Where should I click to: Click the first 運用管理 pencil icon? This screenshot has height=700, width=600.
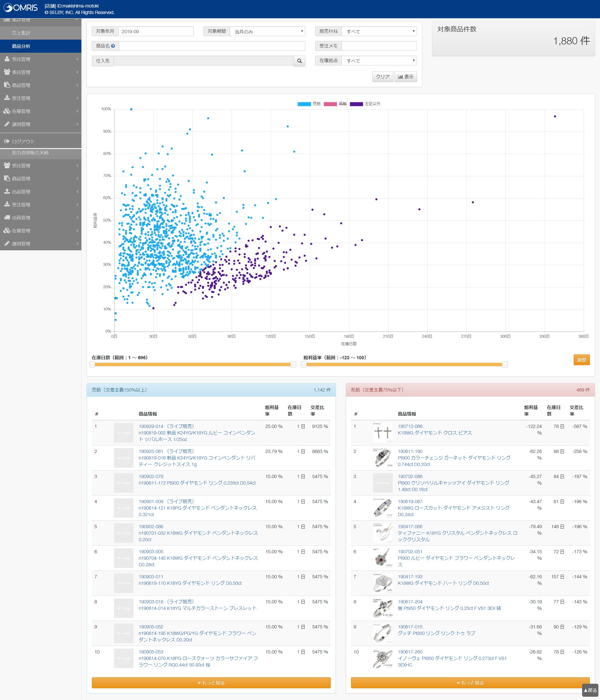[7, 124]
